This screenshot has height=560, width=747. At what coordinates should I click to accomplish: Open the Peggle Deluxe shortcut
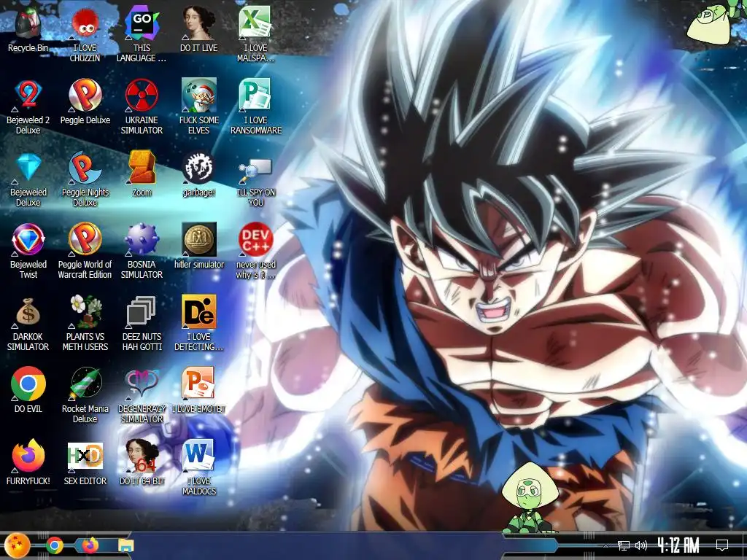(85, 102)
